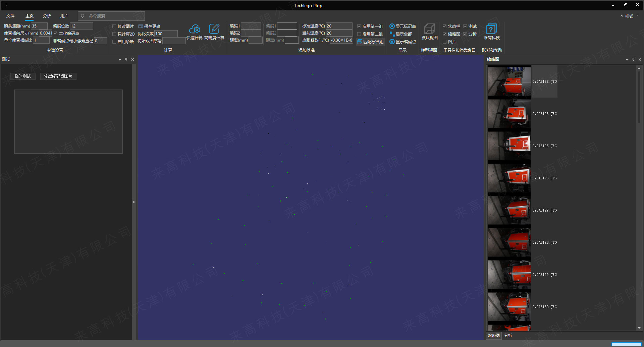Switch to the 分析 ribbon tab

(x=47, y=16)
